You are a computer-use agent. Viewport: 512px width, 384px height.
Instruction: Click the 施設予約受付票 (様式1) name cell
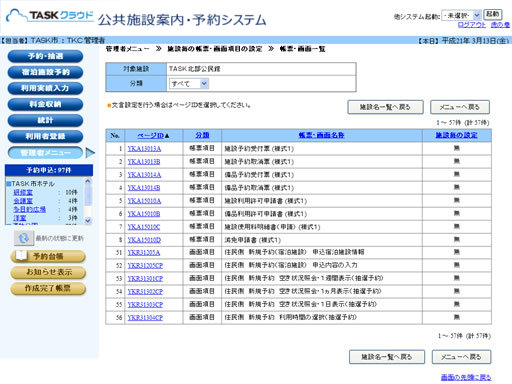click(x=322, y=149)
